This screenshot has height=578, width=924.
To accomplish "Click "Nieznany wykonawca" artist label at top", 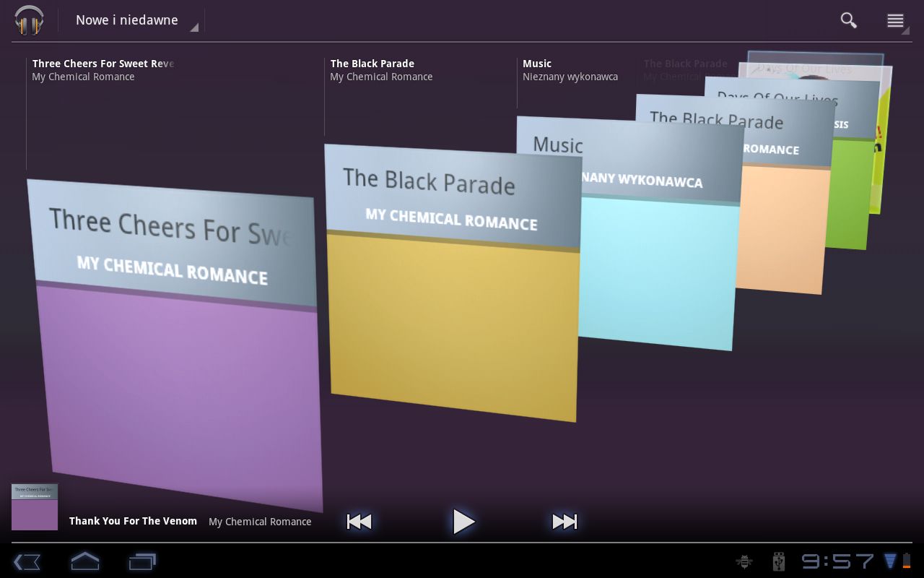I will click(570, 77).
